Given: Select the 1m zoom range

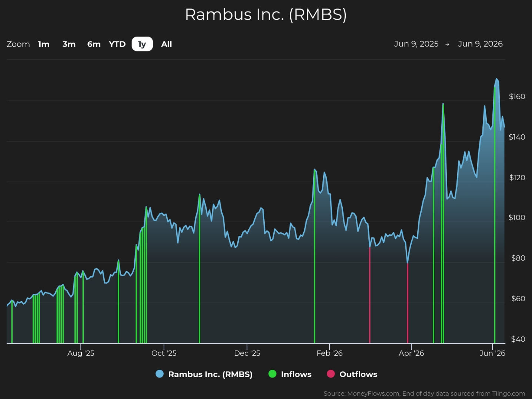Looking at the screenshot, I should (44, 44).
